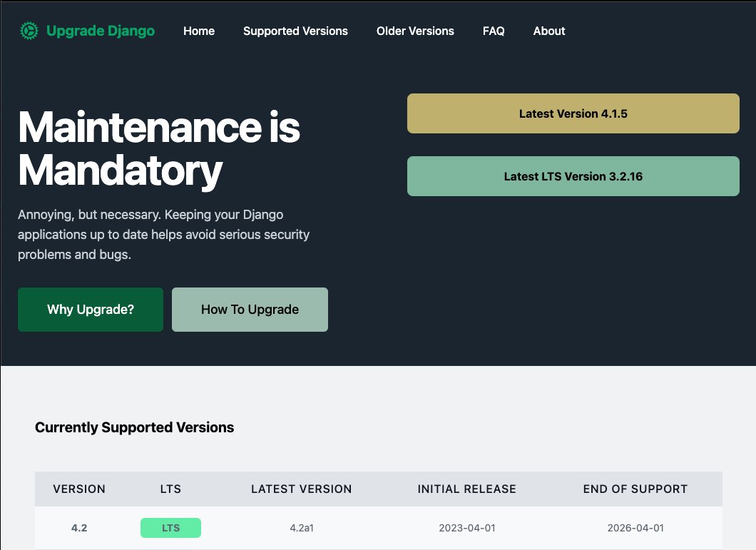
Task: Open the About page
Action: point(548,31)
